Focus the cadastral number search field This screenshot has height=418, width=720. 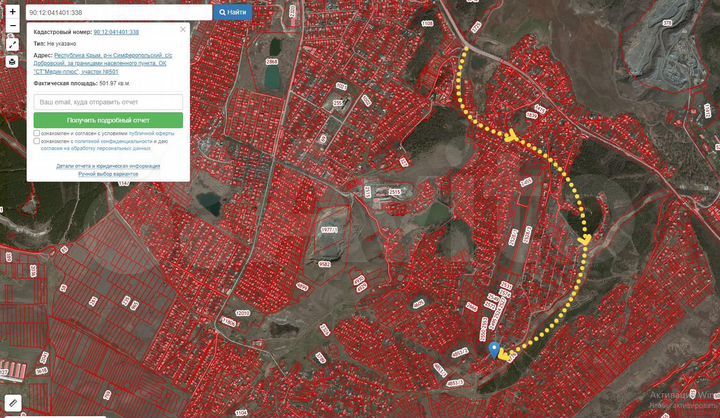(119, 12)
